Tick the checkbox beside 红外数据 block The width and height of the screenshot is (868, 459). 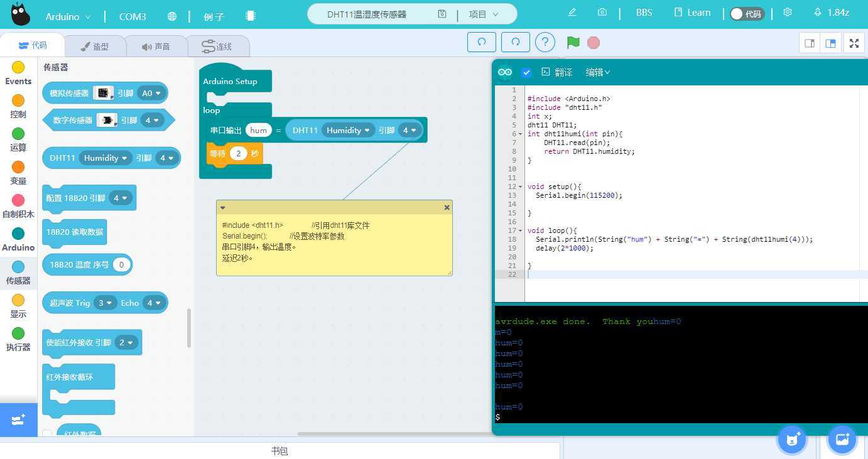pyautogui.click(x=47, y=433)
